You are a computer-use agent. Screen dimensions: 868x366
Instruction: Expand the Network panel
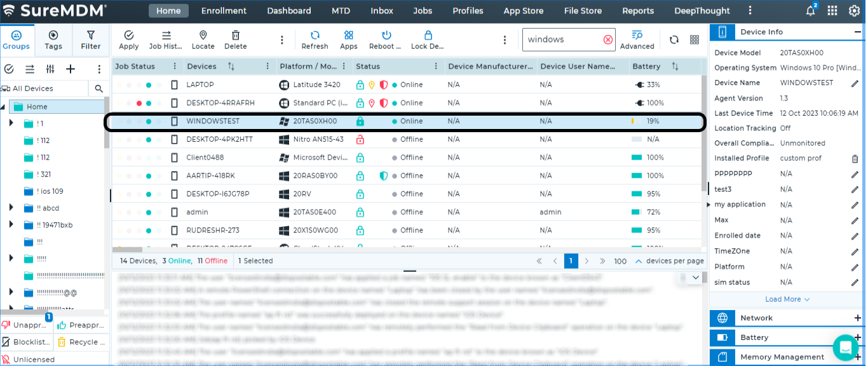[x=858, y=318]
